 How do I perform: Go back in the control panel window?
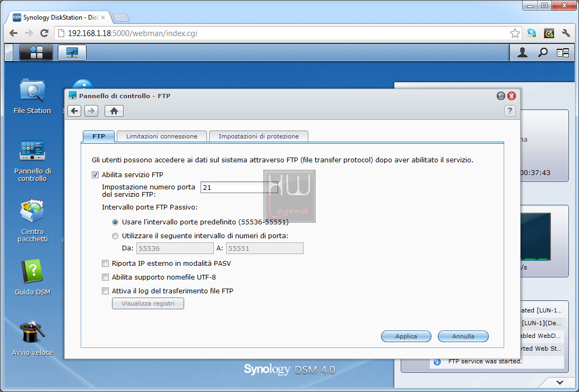coord(74,111)
